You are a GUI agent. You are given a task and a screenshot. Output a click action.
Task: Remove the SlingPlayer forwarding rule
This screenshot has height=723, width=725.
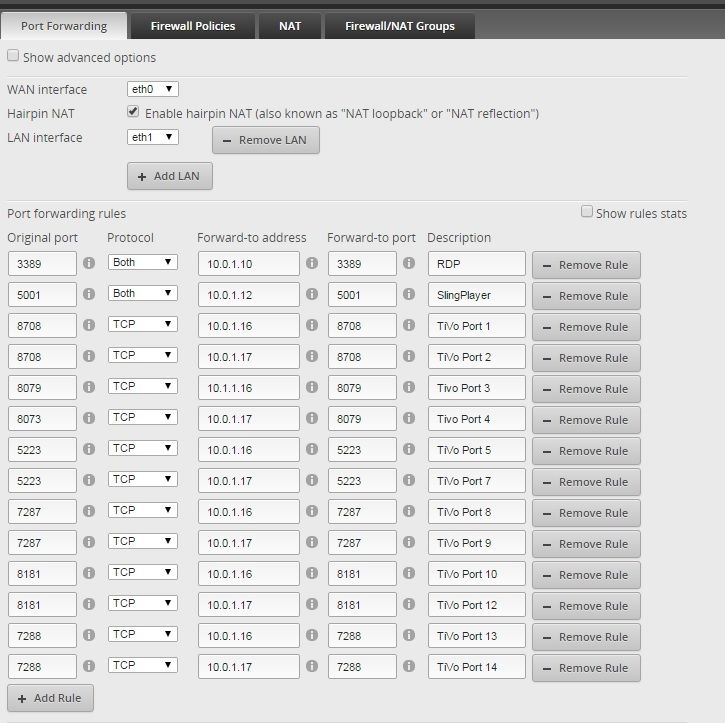click(586, 296)
